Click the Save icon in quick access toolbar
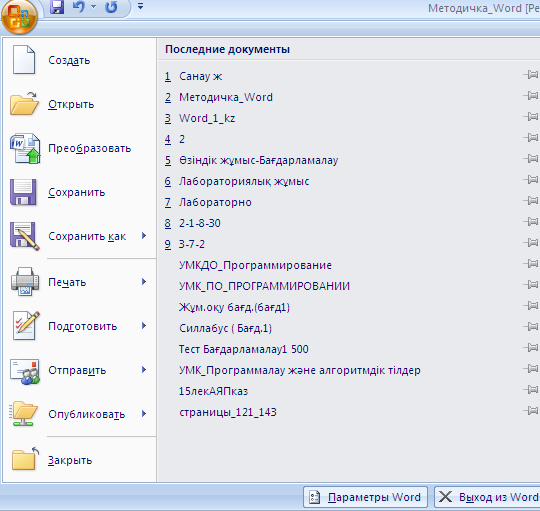 click(57, 7)
